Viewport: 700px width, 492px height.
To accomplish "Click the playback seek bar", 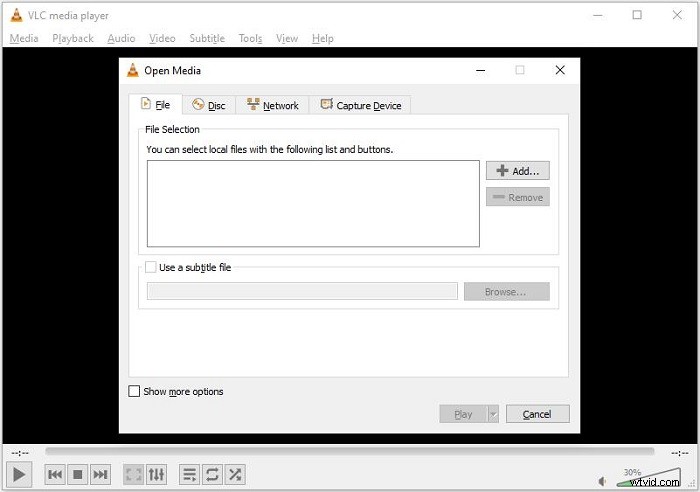I will [350, 451].
